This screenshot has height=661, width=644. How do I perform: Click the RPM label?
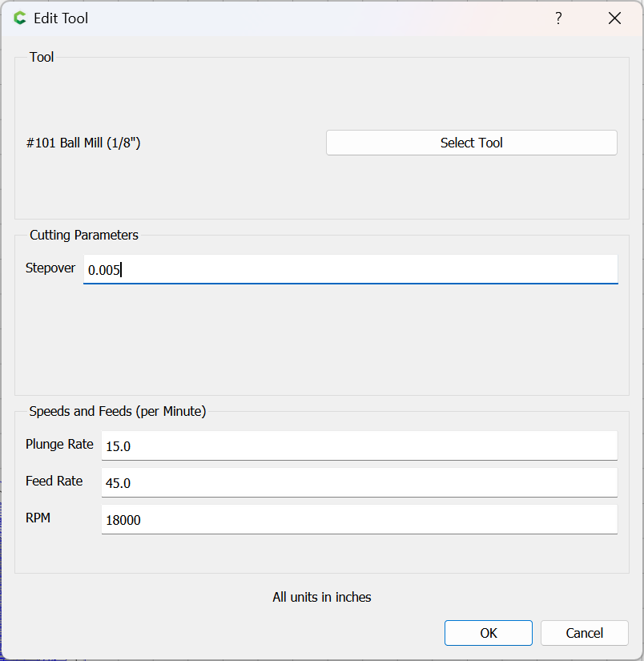(38, 518)
